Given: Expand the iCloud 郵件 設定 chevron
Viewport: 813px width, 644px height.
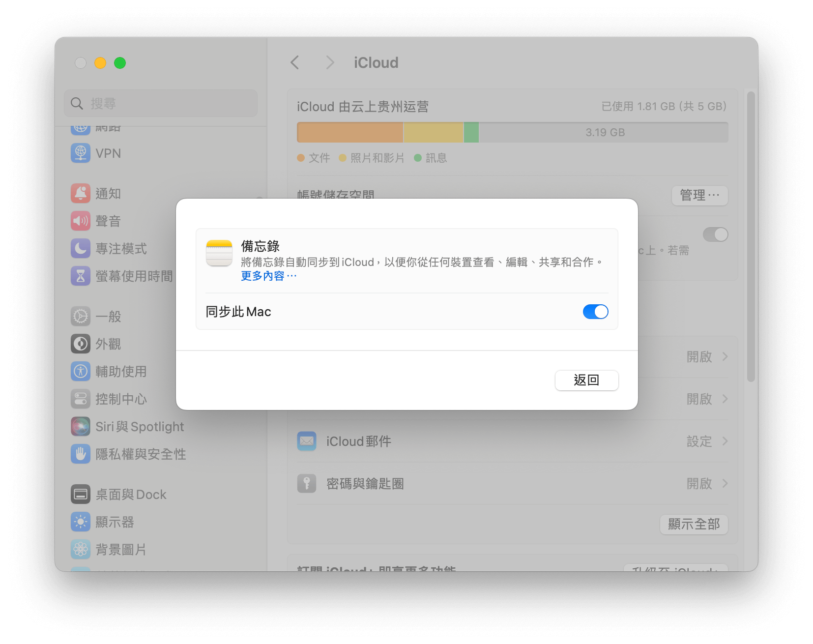Looking at the screenshot, I should (x=725, y=441).
